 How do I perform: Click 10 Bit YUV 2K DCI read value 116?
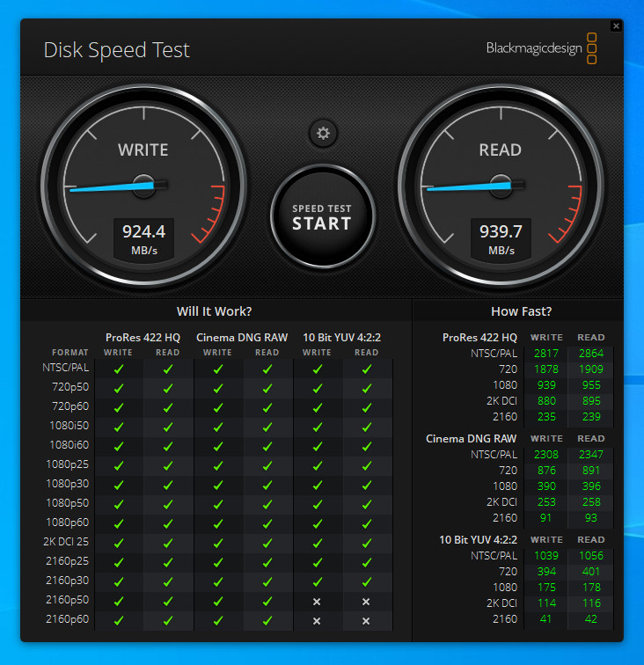pos(591,603)
